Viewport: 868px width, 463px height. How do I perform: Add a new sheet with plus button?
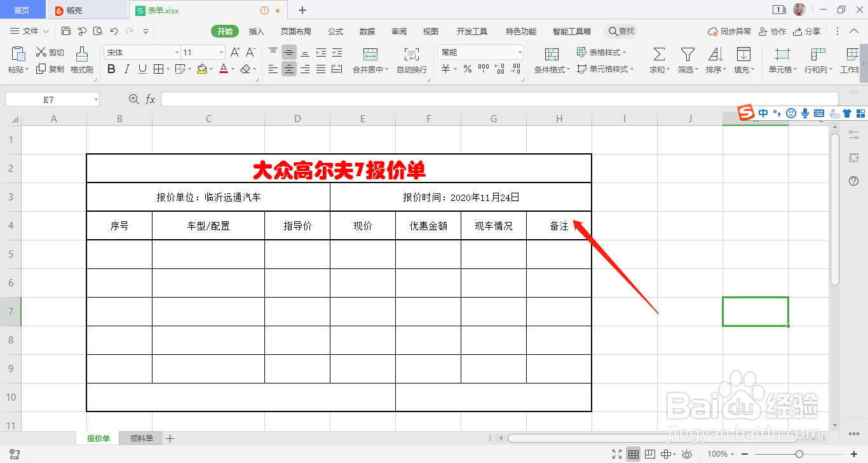170,438
